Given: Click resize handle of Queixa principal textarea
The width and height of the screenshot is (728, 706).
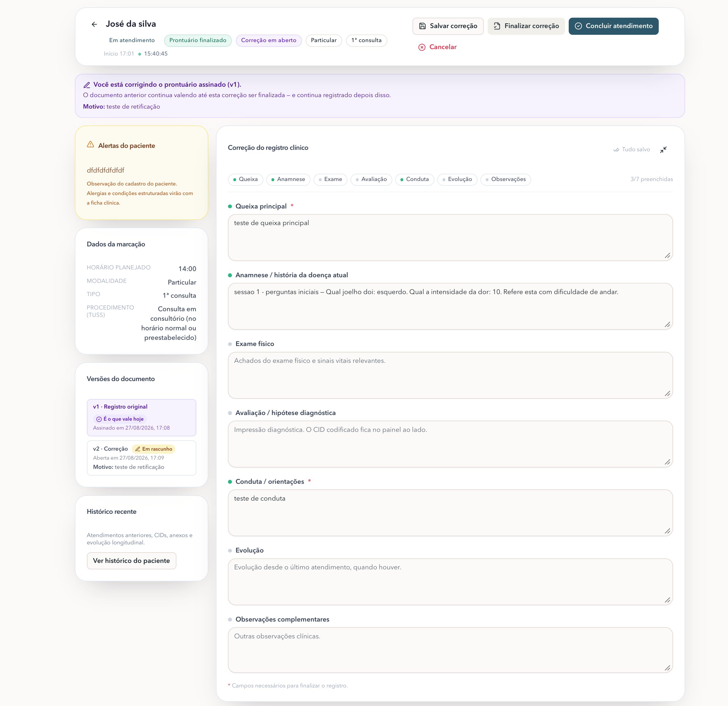Looking at the screenshot, I should [x=667, y=255].
